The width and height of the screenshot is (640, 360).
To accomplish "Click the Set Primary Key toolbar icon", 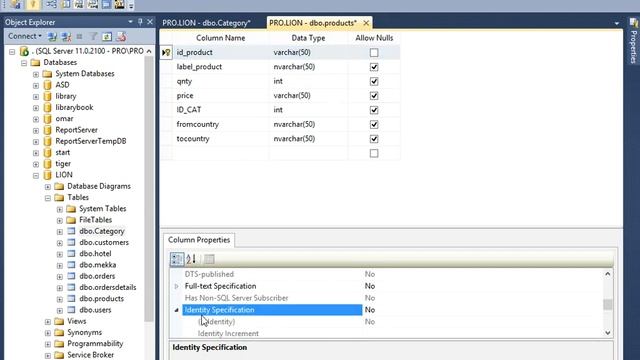I will [33, 4].
